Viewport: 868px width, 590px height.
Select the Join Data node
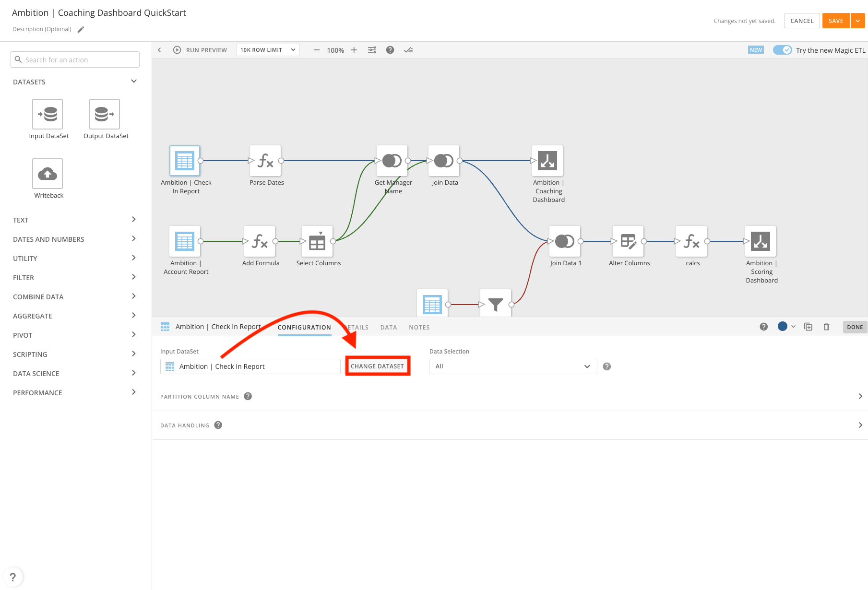(x=444, y=161)
